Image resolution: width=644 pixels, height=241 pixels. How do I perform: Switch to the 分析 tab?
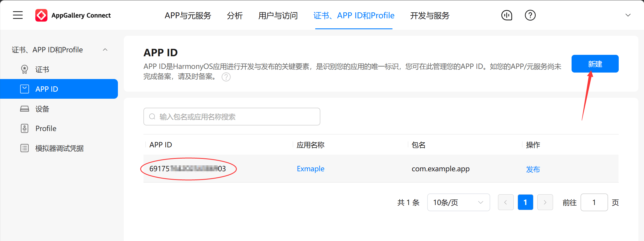tap(235, 15)
